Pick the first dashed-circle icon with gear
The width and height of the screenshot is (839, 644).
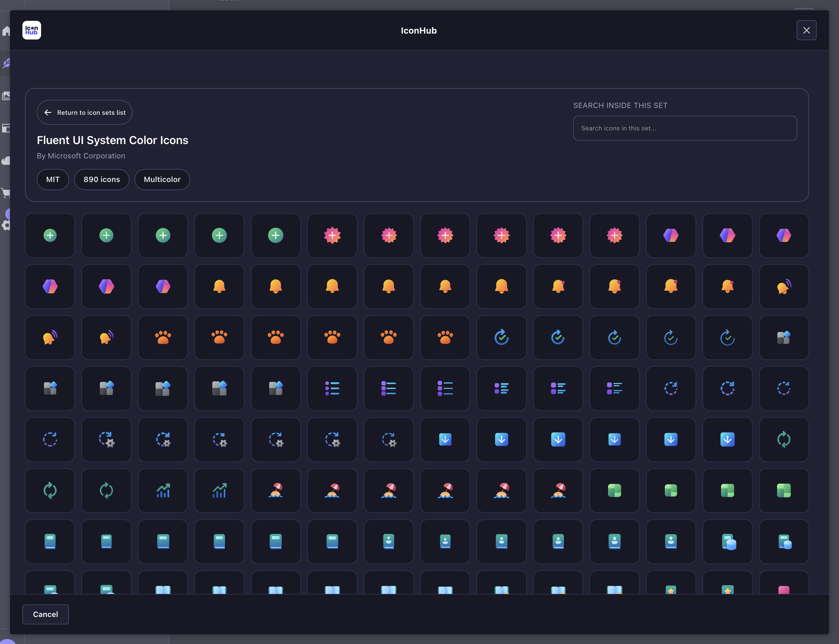click(x=106, y=439)
